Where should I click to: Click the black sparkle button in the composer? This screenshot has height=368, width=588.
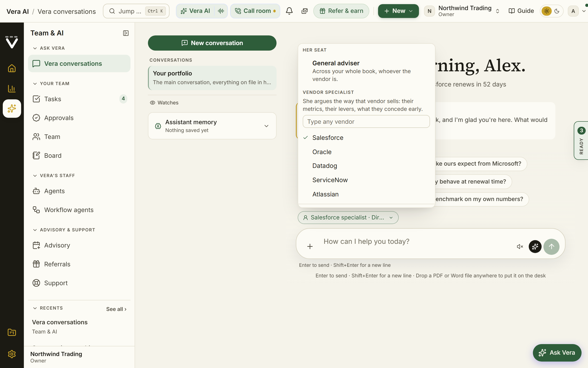click(x=535, y=247)
